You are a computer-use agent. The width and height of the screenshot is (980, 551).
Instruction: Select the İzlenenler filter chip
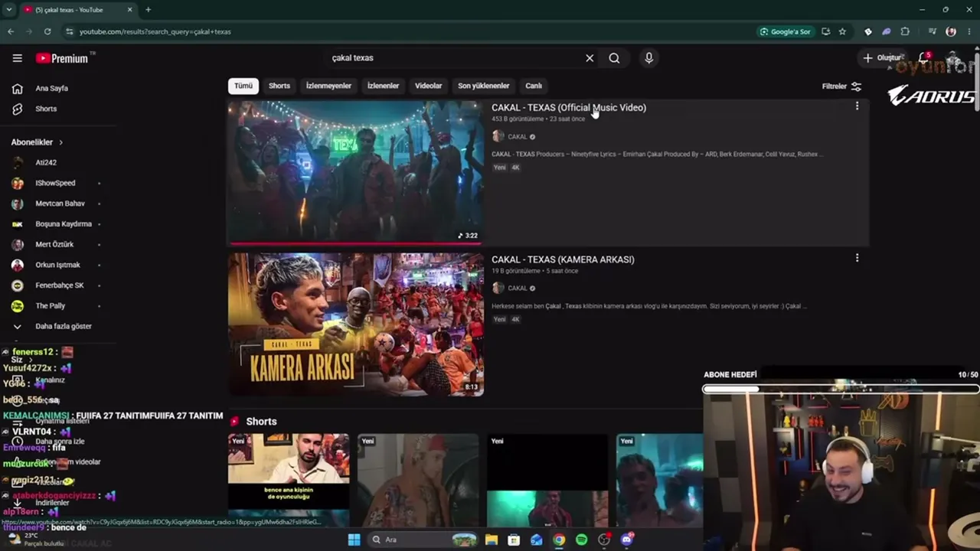[x=383, y=86]
